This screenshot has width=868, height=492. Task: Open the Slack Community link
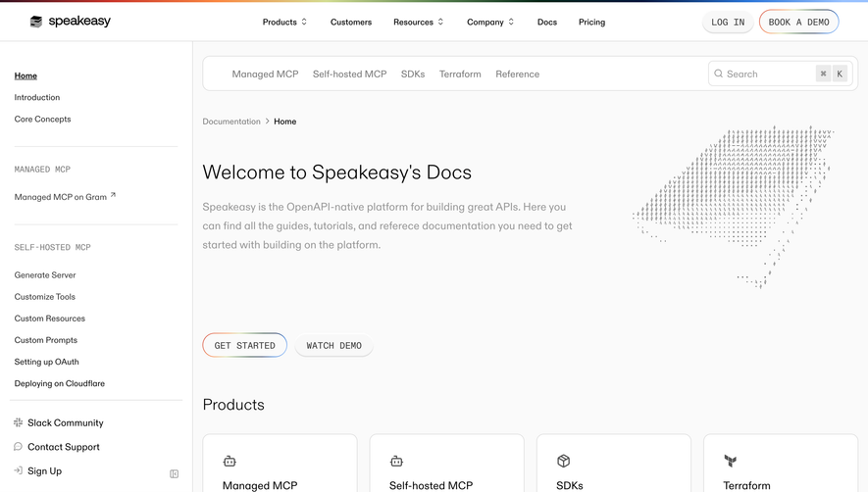[x=66, y=422]
